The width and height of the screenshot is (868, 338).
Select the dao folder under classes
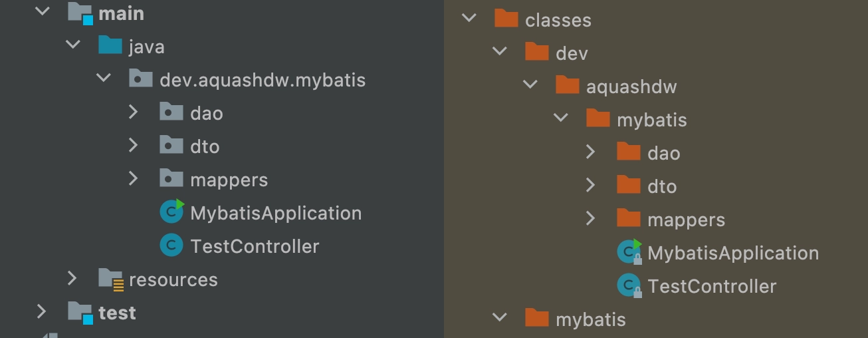(x=663, y=153)
